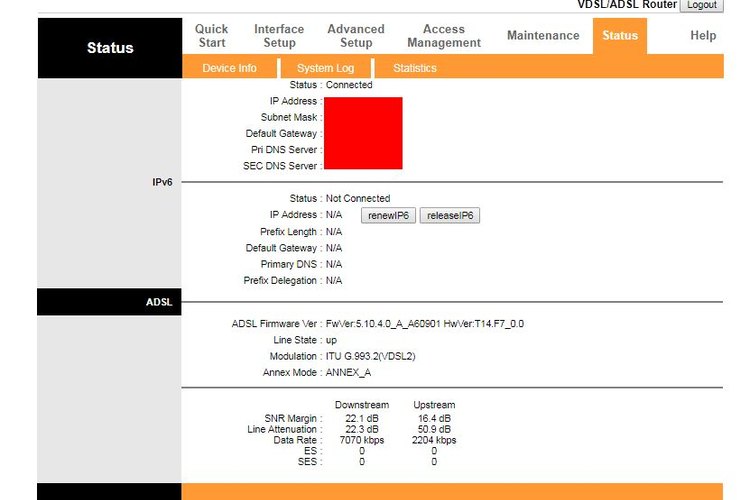Click the 'Prefix Delegation' label

[x=280, y=280]
